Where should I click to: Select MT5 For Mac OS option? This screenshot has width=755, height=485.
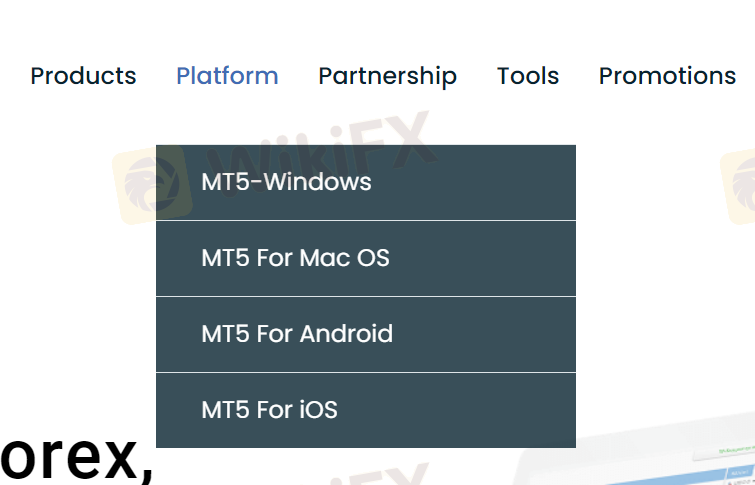[295, 258]
